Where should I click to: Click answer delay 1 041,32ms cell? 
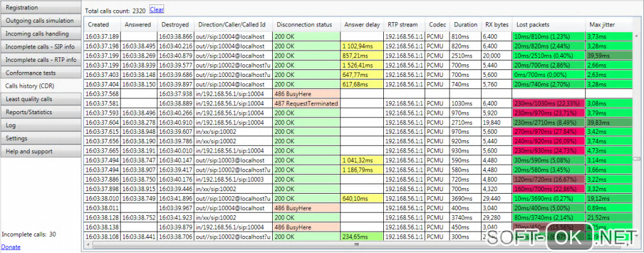point(362,161)
